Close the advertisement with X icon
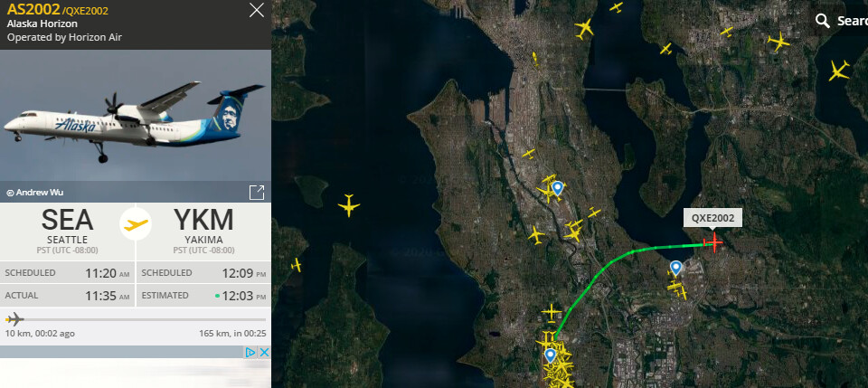This screenshot has height=388, width=868. coord(265,353)
